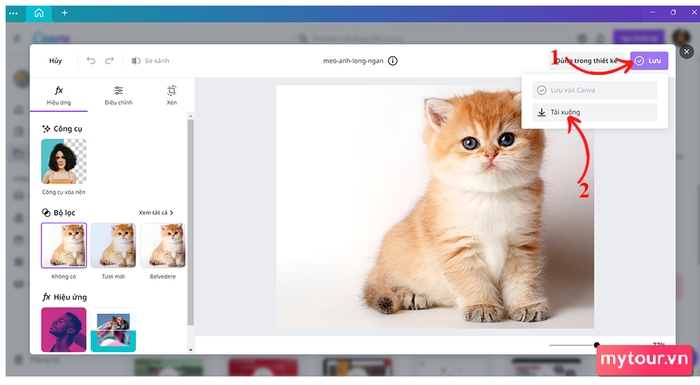Click scrollbar up arrow in effects panel
This screenshot has height=385, width=700.
[x=191, y=116]
